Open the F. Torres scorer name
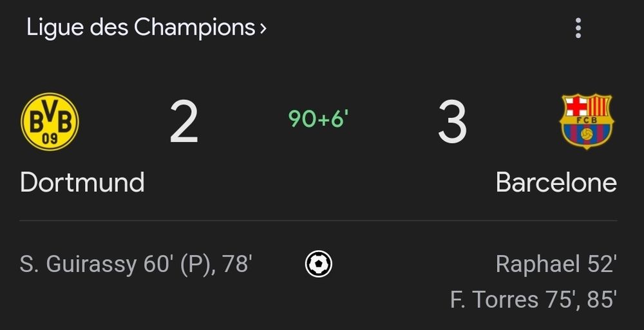 coord(493,300)
